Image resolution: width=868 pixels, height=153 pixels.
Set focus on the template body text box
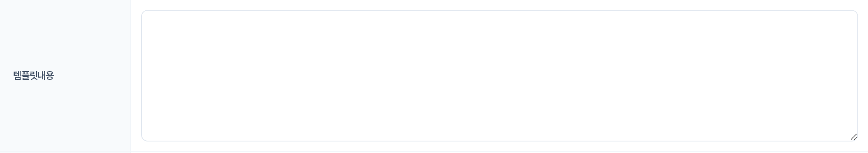click(x=499, y=76)
